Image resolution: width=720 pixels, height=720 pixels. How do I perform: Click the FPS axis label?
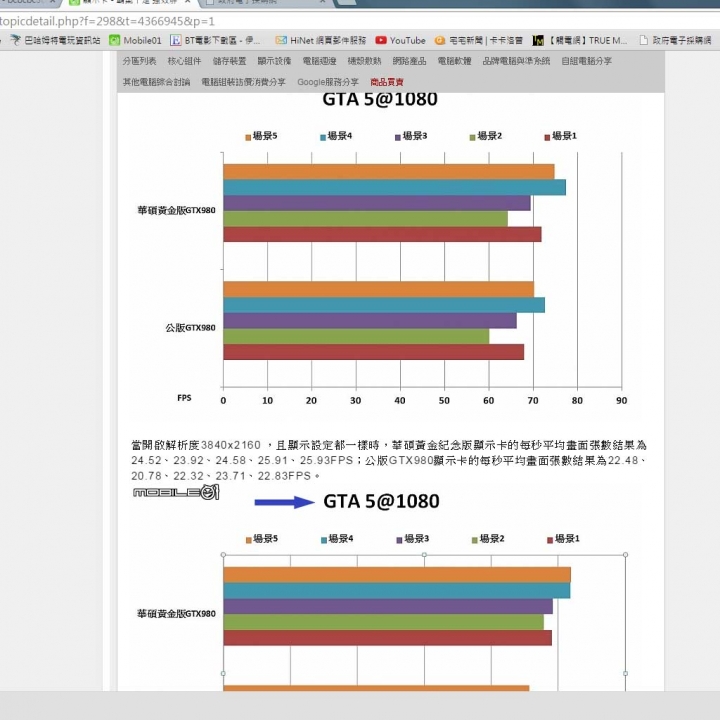pyautogui.click(x=184, y=398)
